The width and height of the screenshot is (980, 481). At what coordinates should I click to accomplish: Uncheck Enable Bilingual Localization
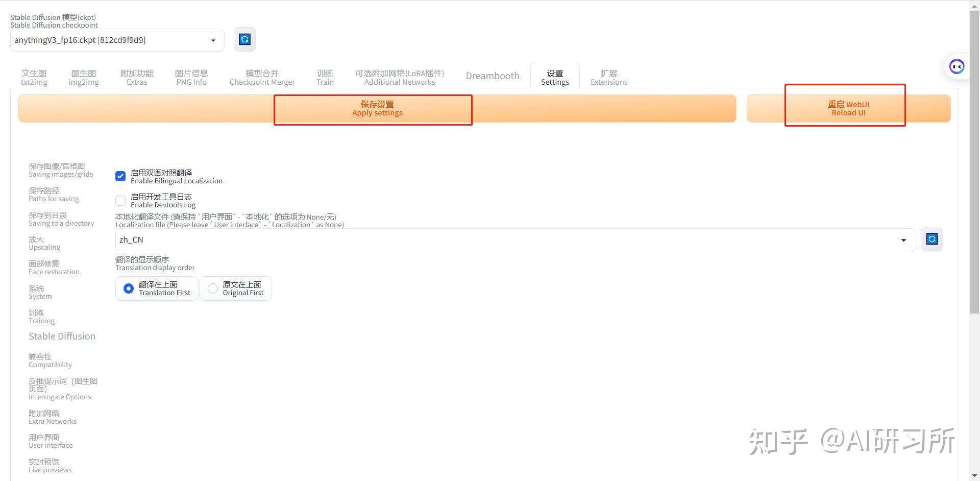pos(120,176)
